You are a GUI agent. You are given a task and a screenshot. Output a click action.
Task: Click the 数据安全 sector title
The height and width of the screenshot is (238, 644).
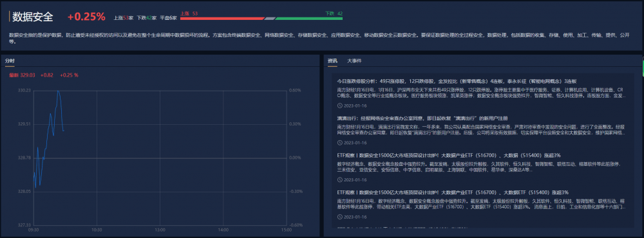point(32,17)
